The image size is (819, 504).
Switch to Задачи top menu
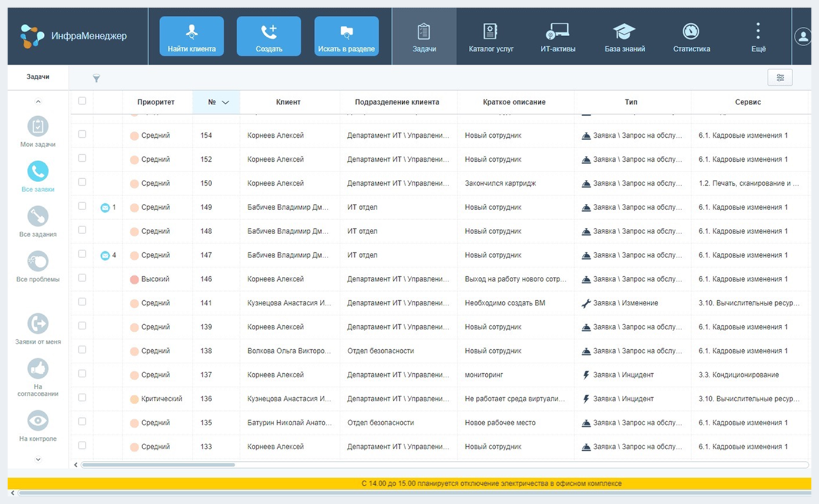tap(424, 36)
